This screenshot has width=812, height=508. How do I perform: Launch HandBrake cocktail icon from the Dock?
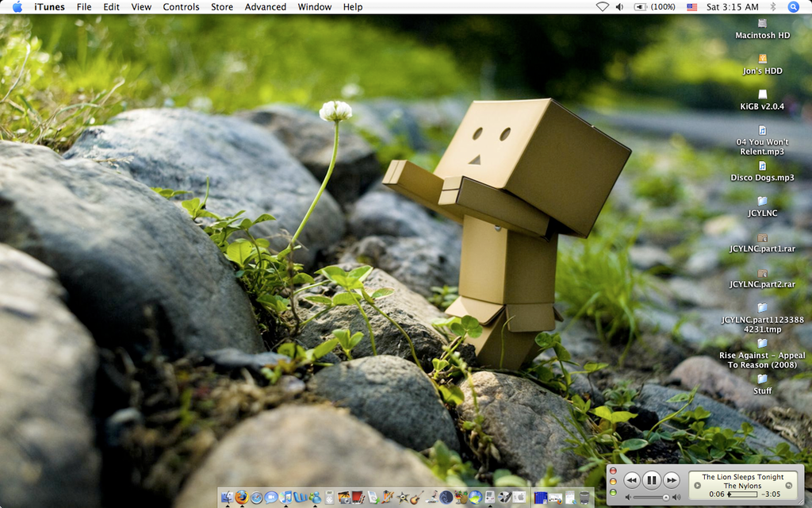pos(461,498)
